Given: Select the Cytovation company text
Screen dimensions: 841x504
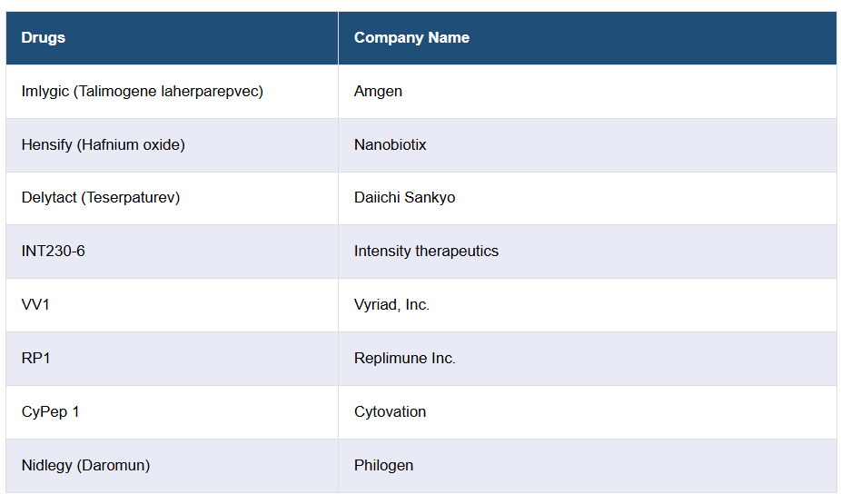Looking at the screenshot, I should 390,412.
